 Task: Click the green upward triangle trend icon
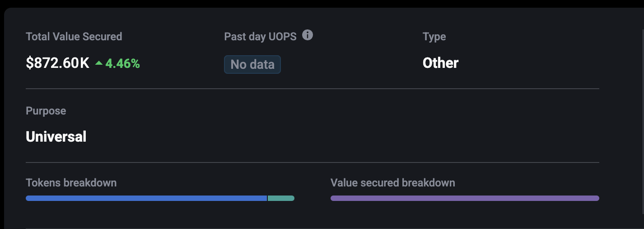99,64
